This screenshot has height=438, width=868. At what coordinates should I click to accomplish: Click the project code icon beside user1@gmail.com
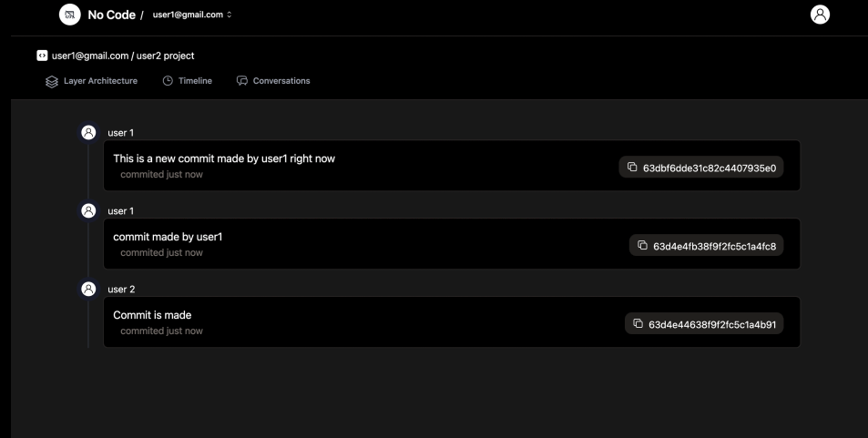[41, 56]
